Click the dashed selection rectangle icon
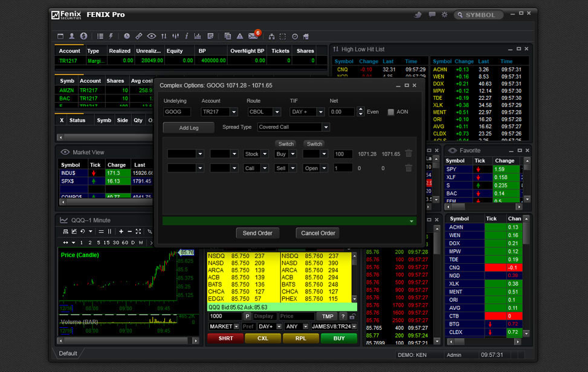 click(283, 36)
